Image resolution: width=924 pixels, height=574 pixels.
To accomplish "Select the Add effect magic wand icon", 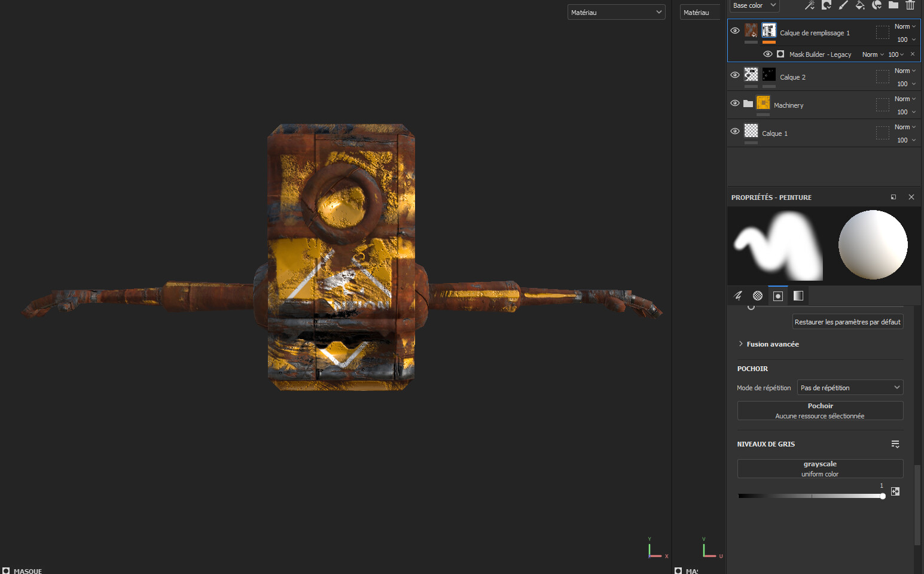I will click(810, 5).
